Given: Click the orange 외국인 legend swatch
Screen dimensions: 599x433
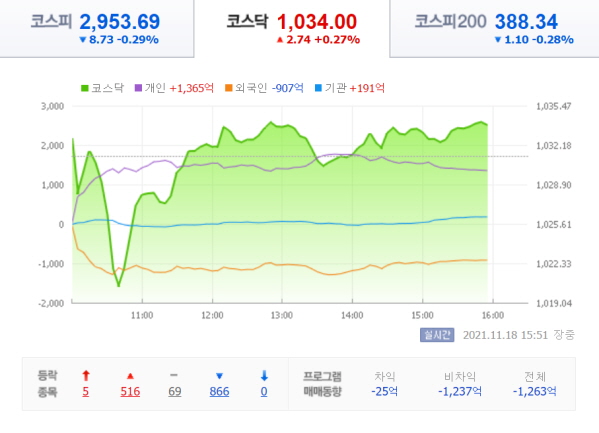Looking at the screenshot, I should pos(228,88).
